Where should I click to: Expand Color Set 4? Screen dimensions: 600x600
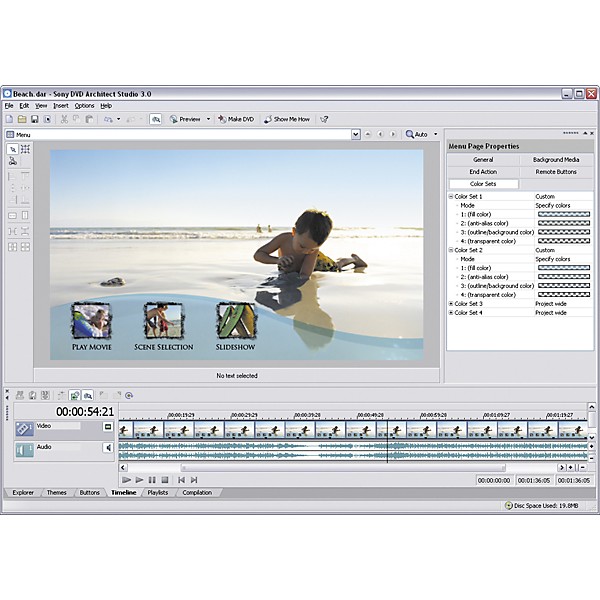pyautogui.click(x=451, y=313)
